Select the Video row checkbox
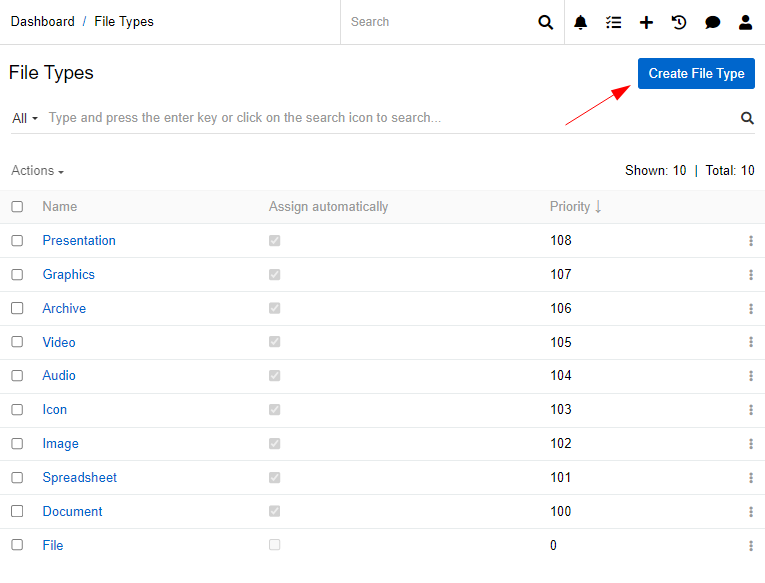Image resolution: width=765 pixels, height=583 pixels. click(17, 342)
